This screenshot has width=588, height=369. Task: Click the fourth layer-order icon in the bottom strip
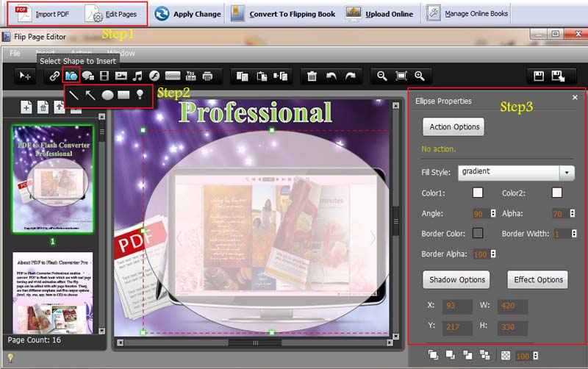tap(485, 355)
